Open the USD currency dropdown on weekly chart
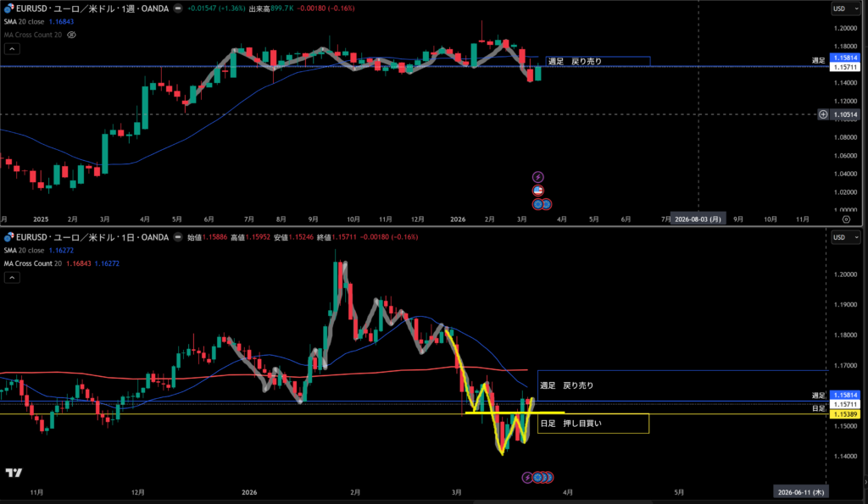Viewport: 868px width, 504px height. click(x=843, y=8)
